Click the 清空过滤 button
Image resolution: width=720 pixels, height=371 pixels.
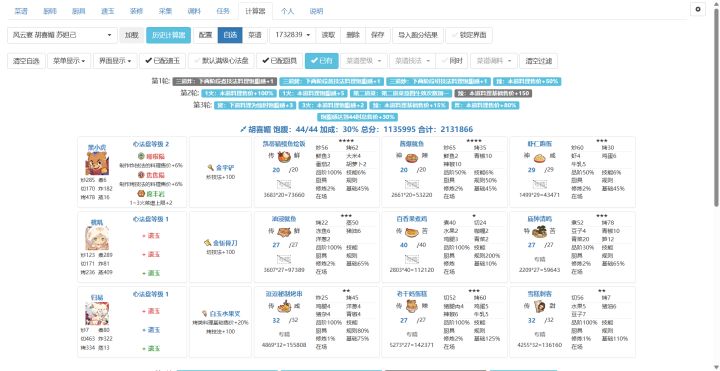[x=539, y=61]
